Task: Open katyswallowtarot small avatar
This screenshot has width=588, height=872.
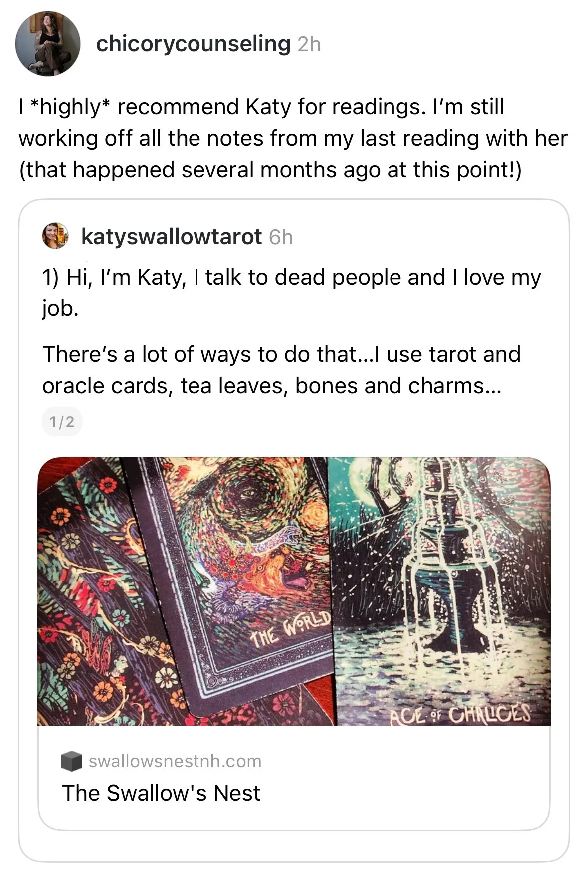Action: (55, 236)
